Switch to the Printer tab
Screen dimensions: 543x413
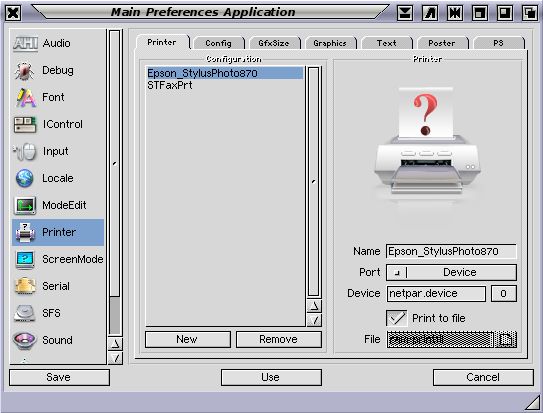pyautogui.click(x=162, y=42)
